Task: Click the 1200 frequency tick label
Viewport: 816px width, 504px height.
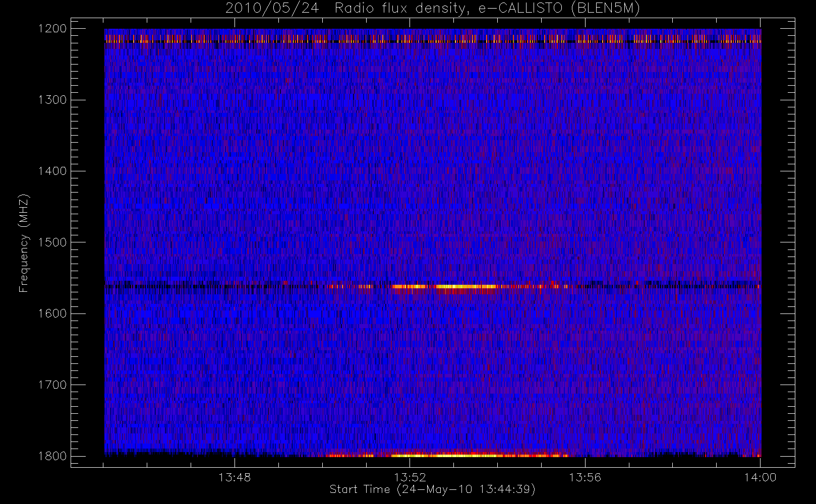Action: click(53, 29)
